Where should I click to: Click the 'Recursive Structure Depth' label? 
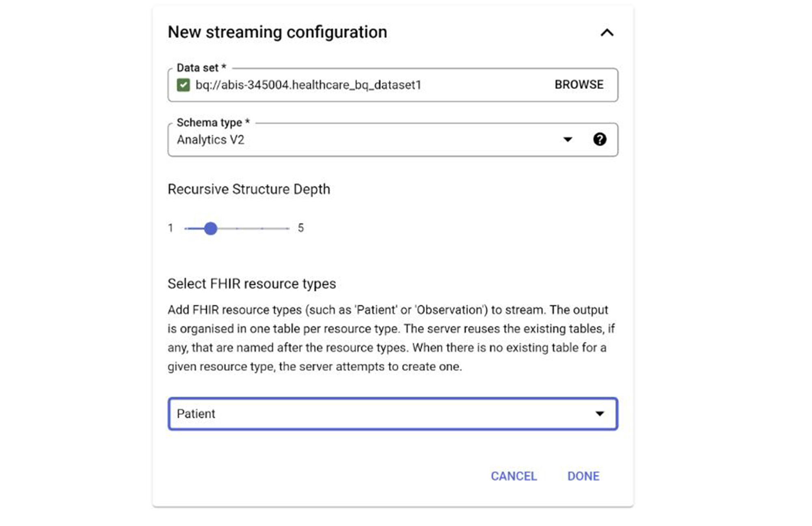pos(249,189)
